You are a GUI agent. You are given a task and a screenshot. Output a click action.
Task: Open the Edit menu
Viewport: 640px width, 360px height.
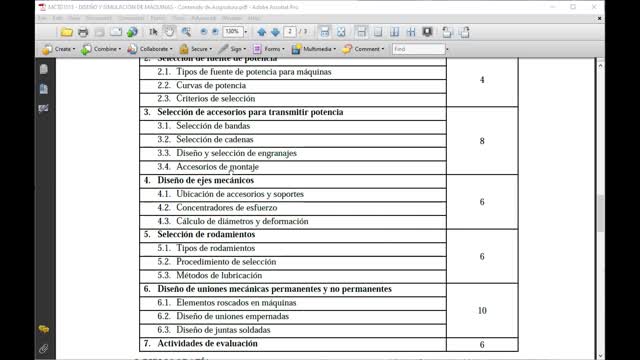click(57, 18)
